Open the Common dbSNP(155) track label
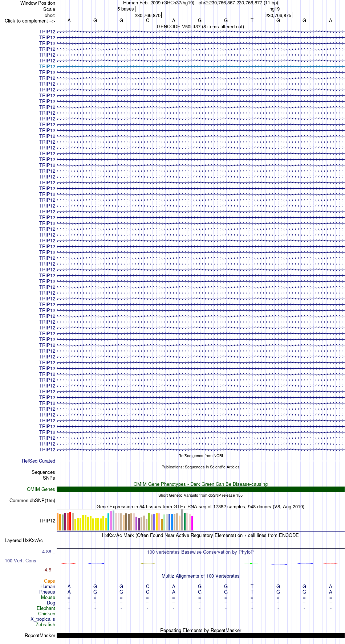This screenshot has height=644, width=345. pos(32,501)
